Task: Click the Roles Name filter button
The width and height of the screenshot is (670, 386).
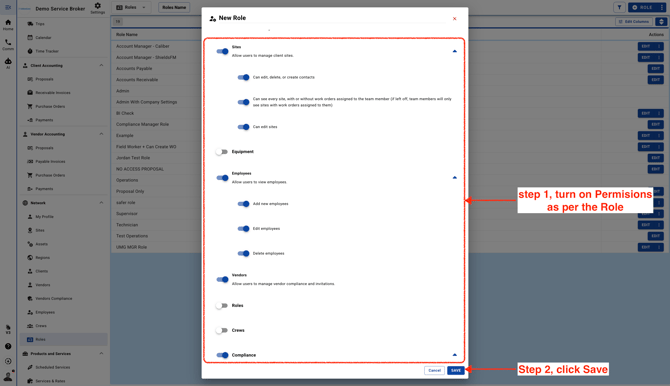Action: tap(174, 7)
